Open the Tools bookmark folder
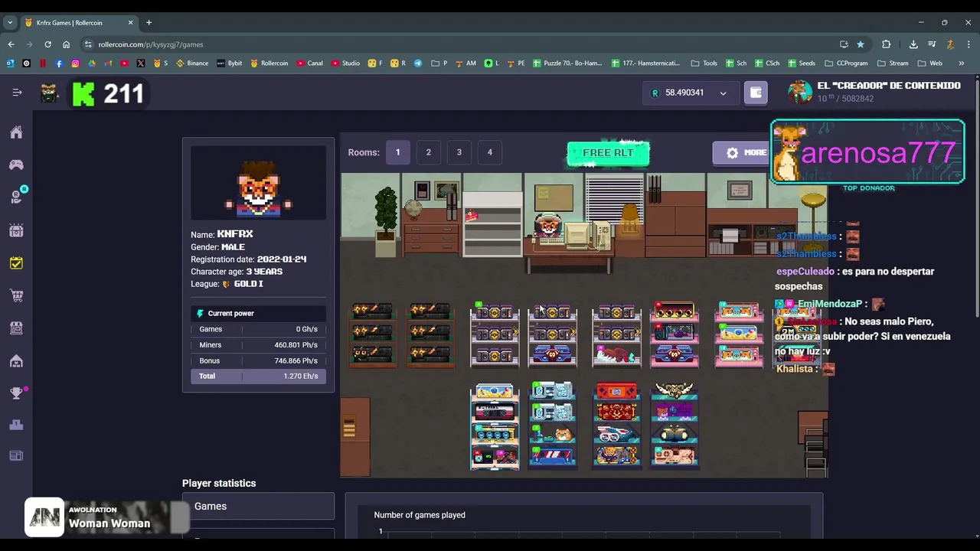980x551 pixels. (704, 64)
